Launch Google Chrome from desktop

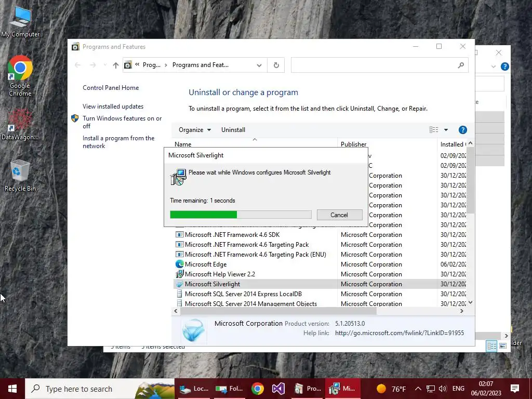(20, 76)
